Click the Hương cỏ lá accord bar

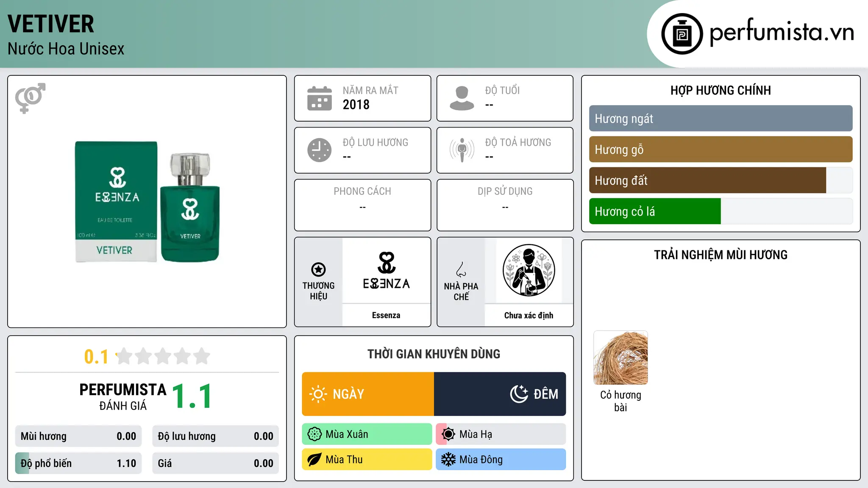coord(721,211)
